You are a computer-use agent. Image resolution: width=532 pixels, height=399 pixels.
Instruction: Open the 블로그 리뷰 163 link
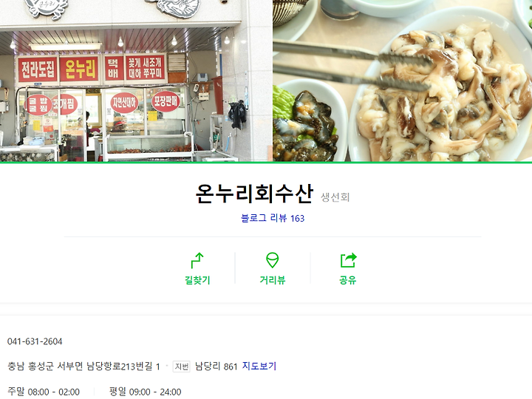coord(273,218)
